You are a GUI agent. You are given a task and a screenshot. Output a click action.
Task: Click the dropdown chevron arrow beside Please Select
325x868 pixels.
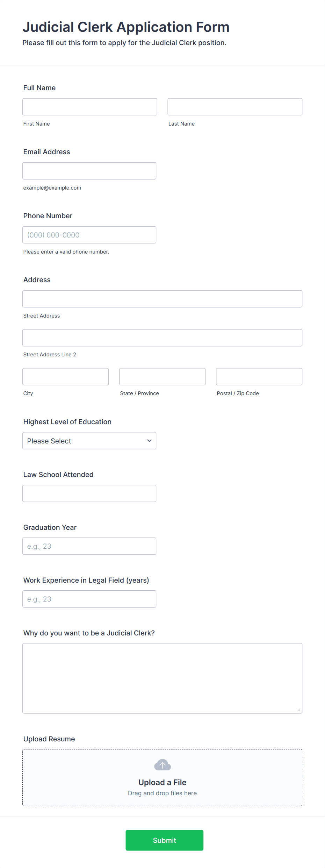coord(150,441)
